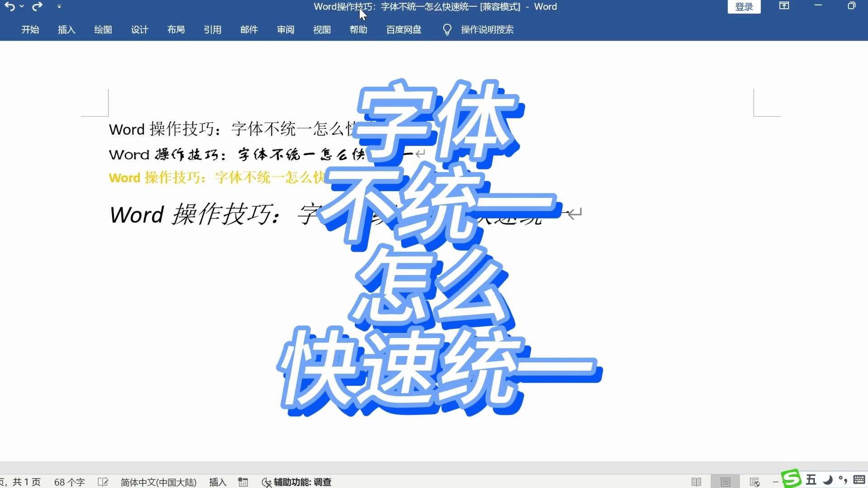868x488 pixels.
Task: Click the Redo arrow icon
Action: point(38,6)
